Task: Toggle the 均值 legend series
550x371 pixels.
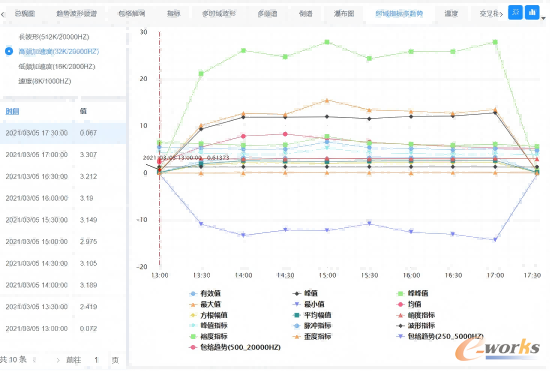Action: tap(409, 304)
